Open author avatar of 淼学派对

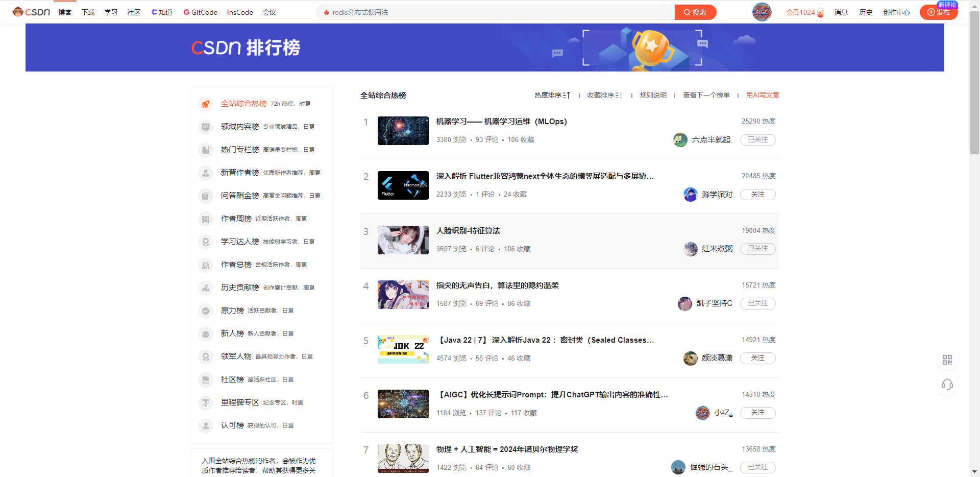(x=691, y=195)
